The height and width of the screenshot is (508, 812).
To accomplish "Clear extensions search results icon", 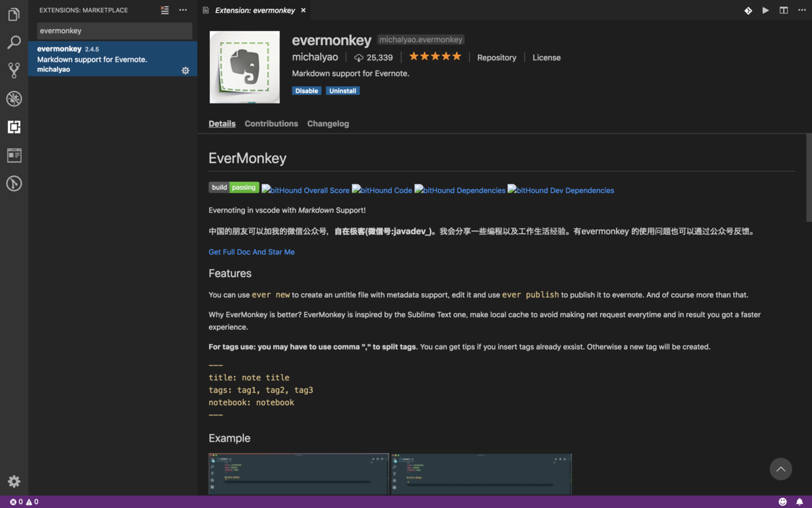I will tap(165, 10).
